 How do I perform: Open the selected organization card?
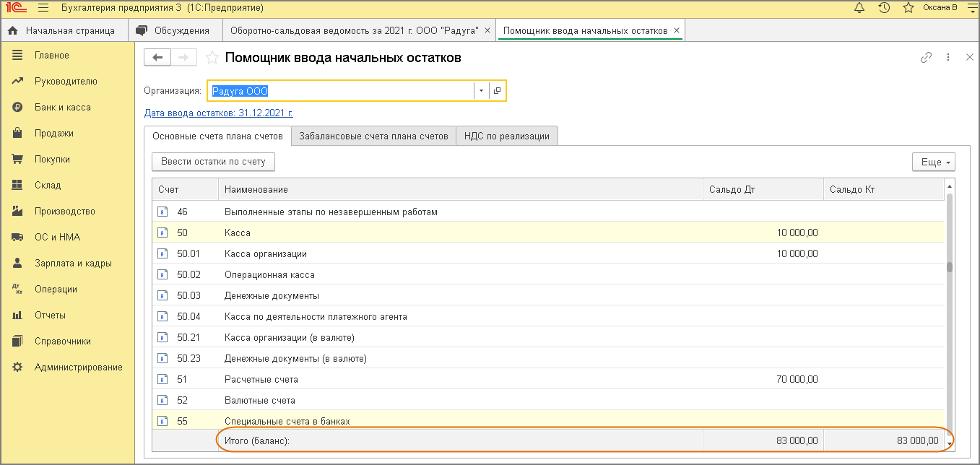498,91
